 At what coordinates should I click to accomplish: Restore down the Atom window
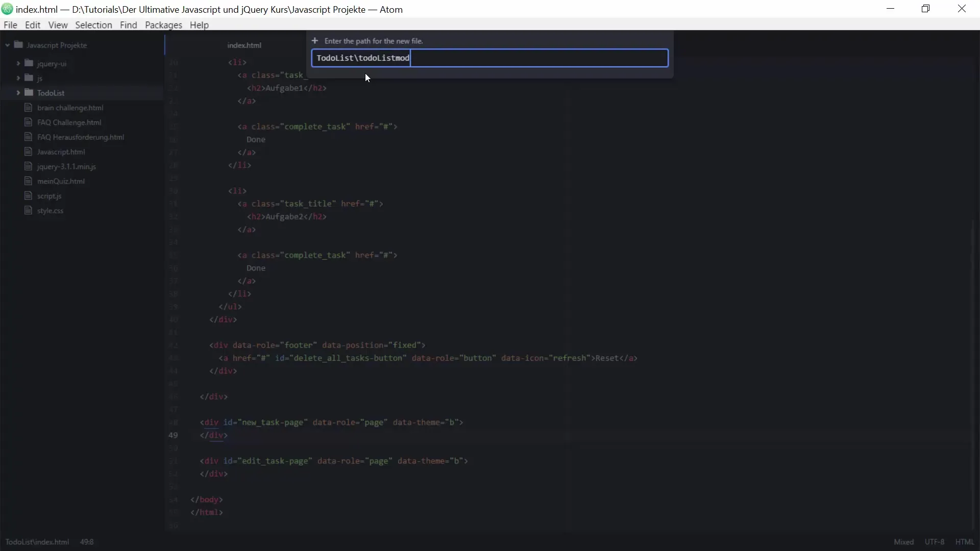point(926,9)
